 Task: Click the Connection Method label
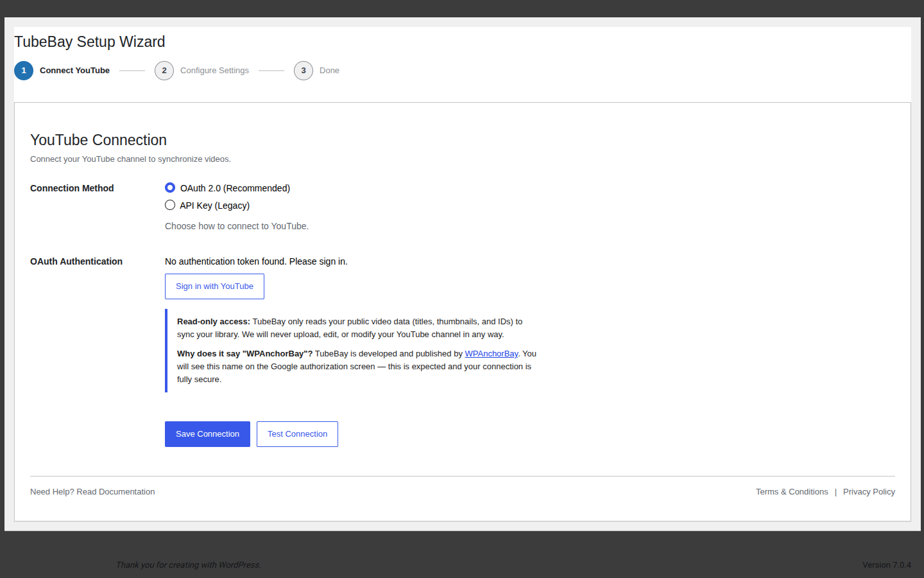72,188
